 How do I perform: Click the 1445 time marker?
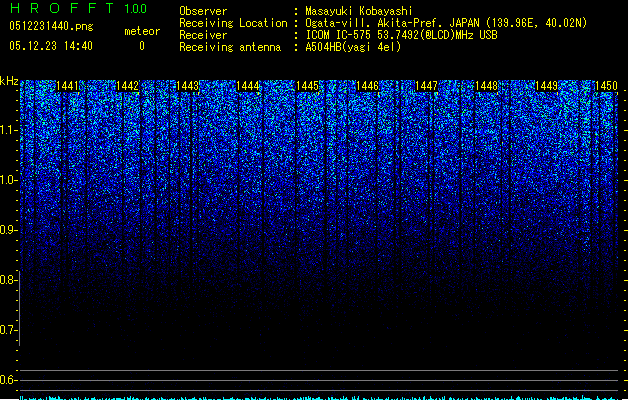(307, 86)
